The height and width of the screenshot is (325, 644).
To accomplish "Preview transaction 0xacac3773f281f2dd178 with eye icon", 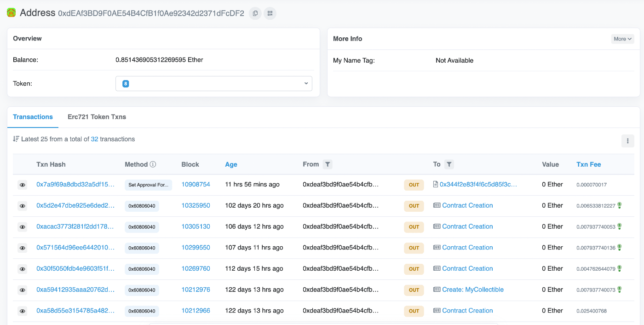I will (22, 227).
